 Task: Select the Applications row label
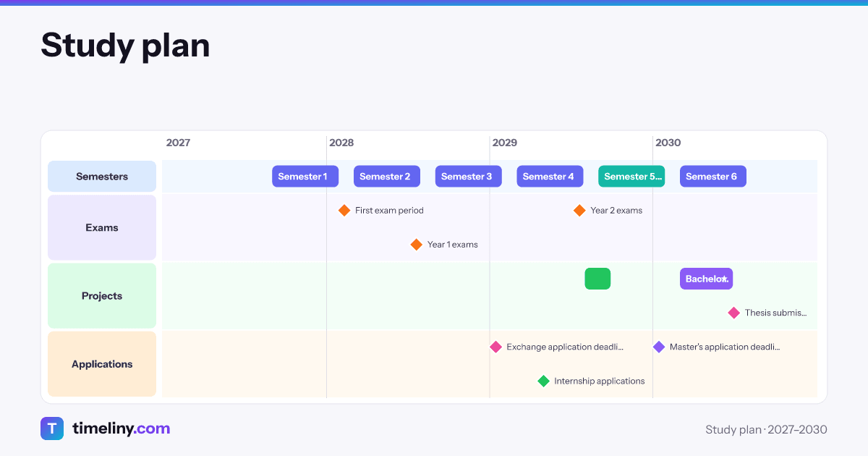click(x=102, y=364)
